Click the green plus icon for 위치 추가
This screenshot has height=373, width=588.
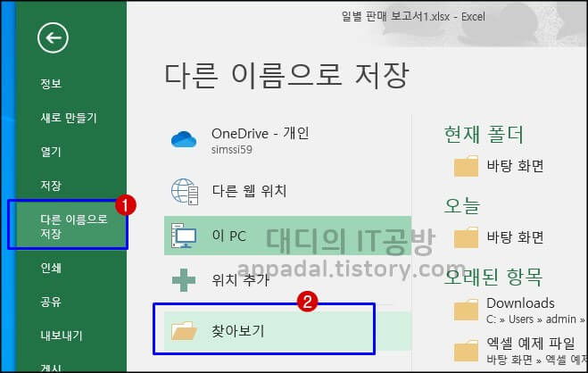coord(184,279)
